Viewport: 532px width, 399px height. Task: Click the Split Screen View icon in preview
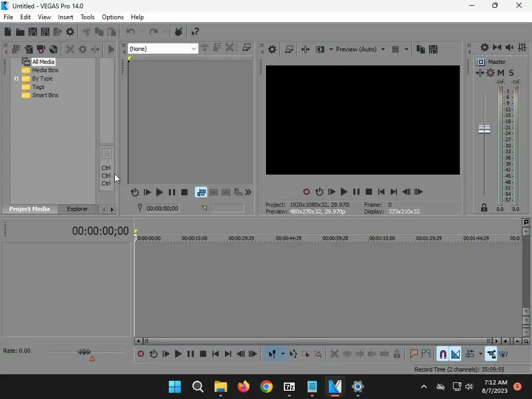tap(320, 49)
